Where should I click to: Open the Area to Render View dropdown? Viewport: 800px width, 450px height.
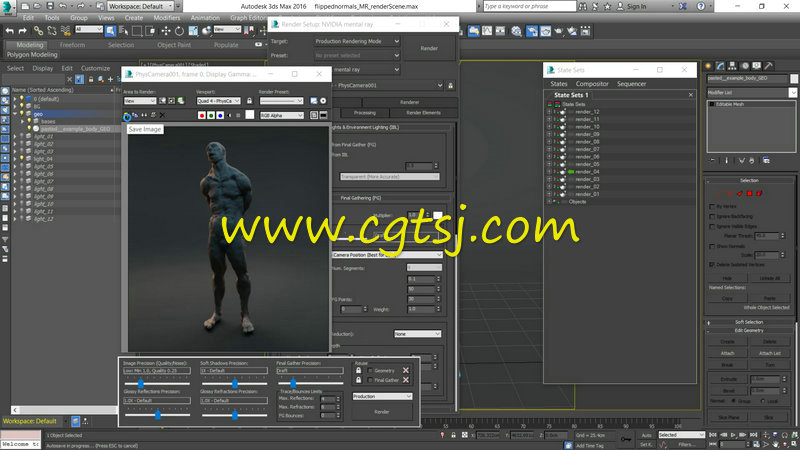(x=139, y=101)
